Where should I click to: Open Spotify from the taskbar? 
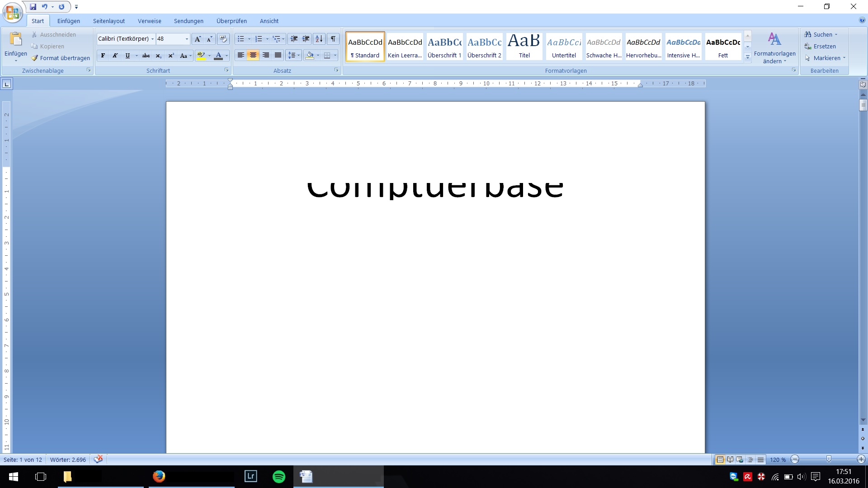[279, 476]
